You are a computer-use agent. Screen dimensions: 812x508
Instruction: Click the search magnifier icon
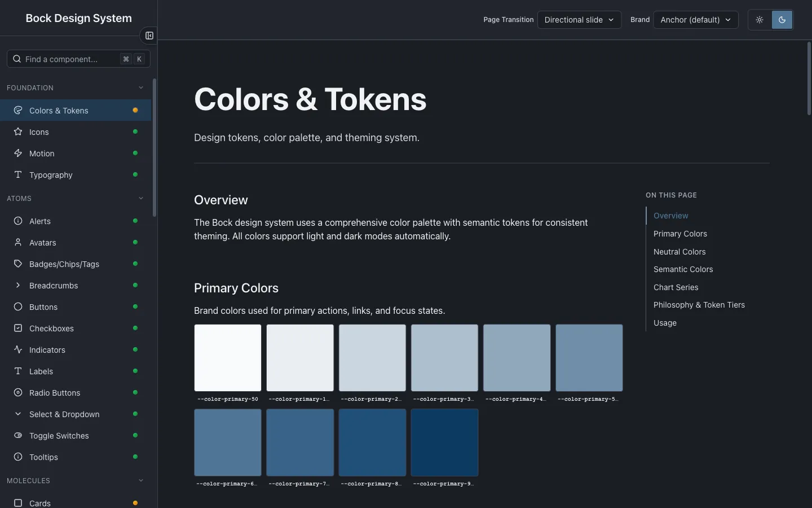[x=17, y=59]
